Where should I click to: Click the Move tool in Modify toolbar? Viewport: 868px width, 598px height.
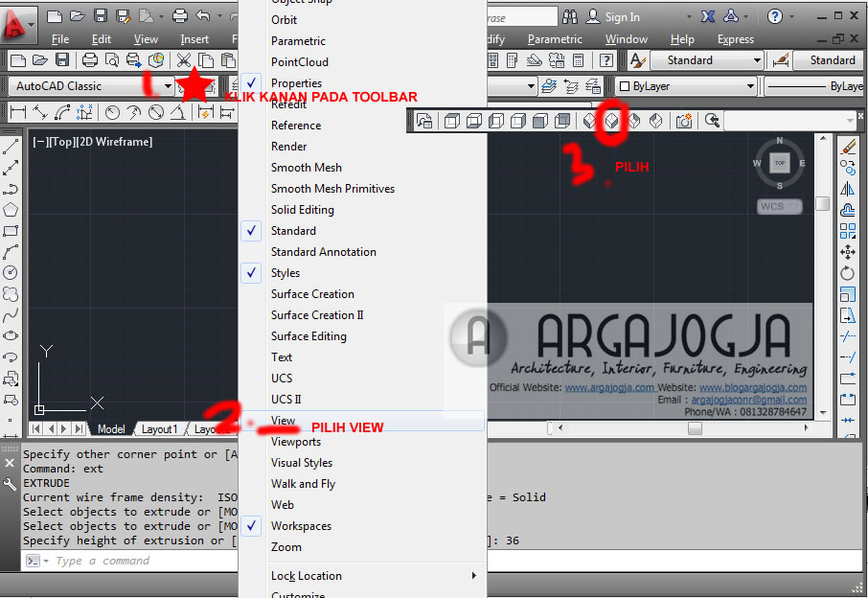pos(848,251)
